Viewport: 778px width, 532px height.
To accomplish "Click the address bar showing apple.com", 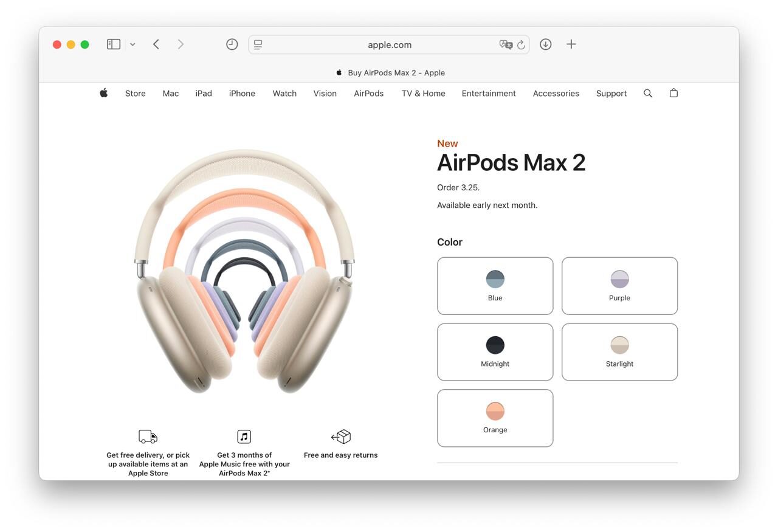I will (389, 44).
